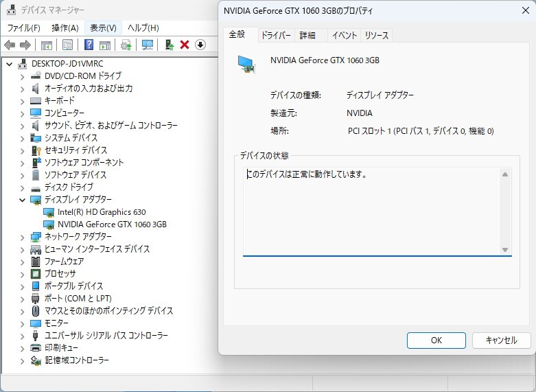Click the Back arrow toolbar icon
Image resolution: width=536 pixels, height=392 pixels.
[x=10, y=45]
